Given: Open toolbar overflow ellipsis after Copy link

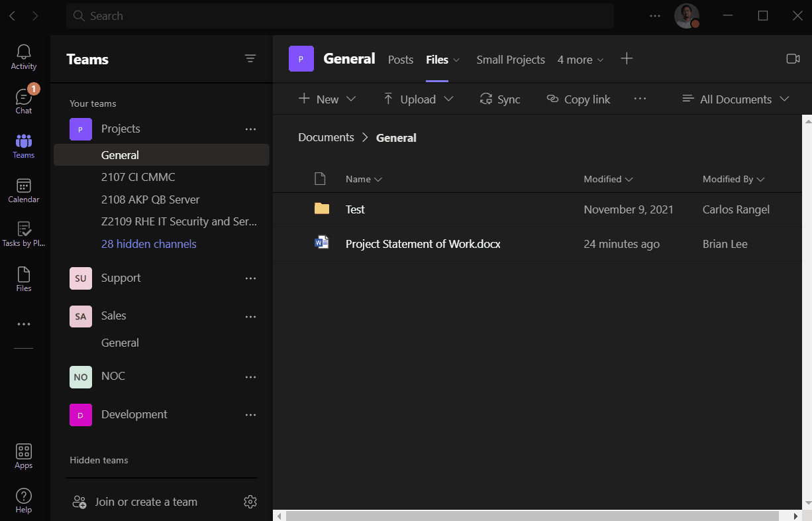Looking at the screenshot, I should pos(640,99).
